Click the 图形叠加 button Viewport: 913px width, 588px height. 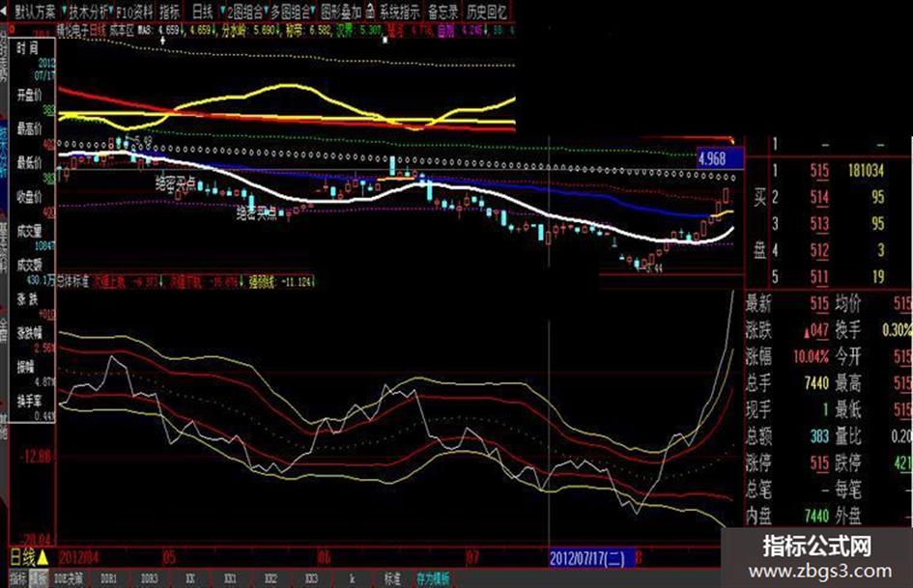[x=341, y=11]
